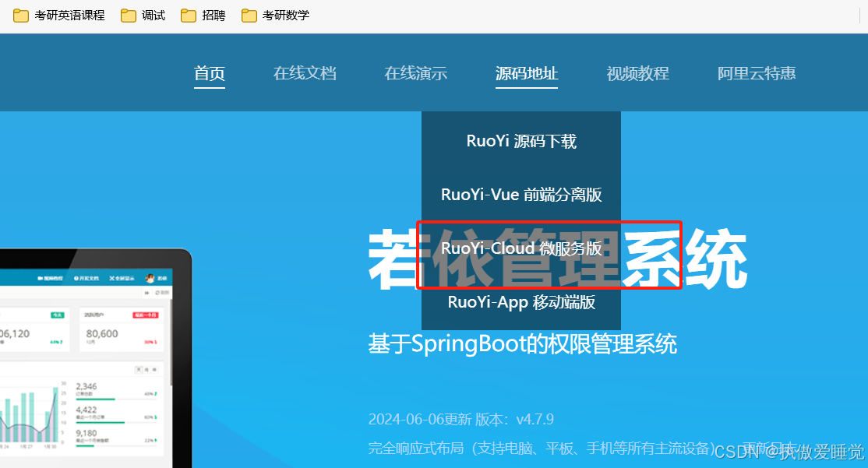Click the 基于SpringBoot的权限管理系统 subtitle
The height and width of the screenshot is (468, 868).
click(523, 344)
